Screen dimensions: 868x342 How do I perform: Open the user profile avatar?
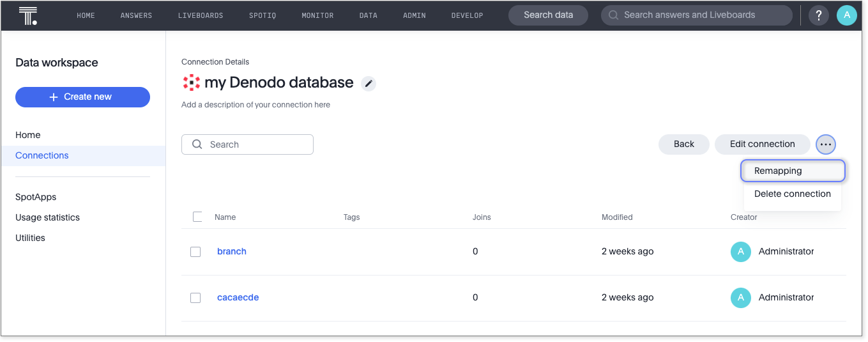pos(846,15)
